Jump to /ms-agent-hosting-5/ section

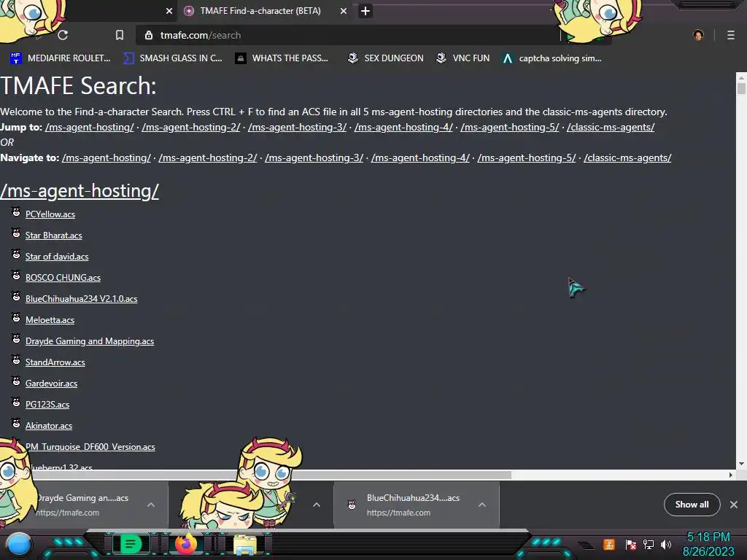[x=510, y=127]
